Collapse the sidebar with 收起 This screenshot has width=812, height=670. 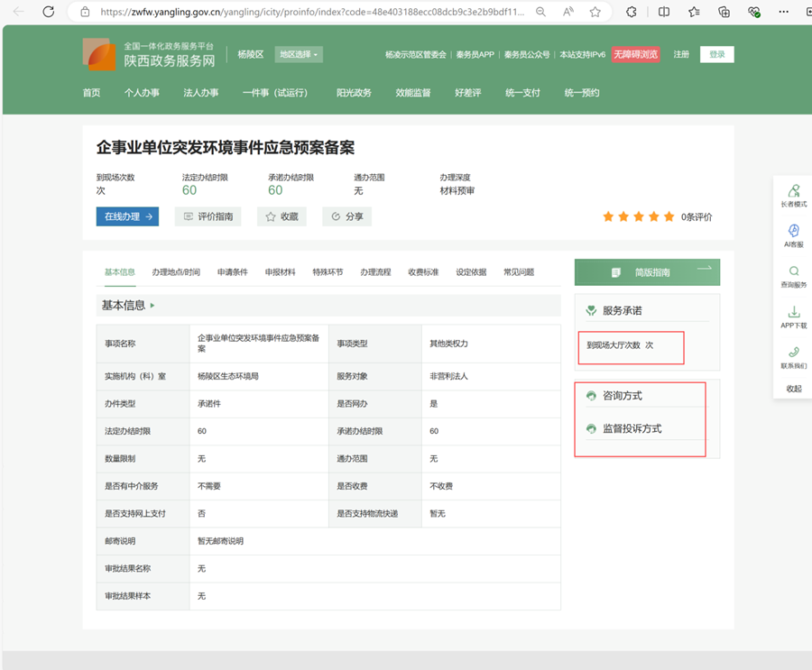coord(794,389)
